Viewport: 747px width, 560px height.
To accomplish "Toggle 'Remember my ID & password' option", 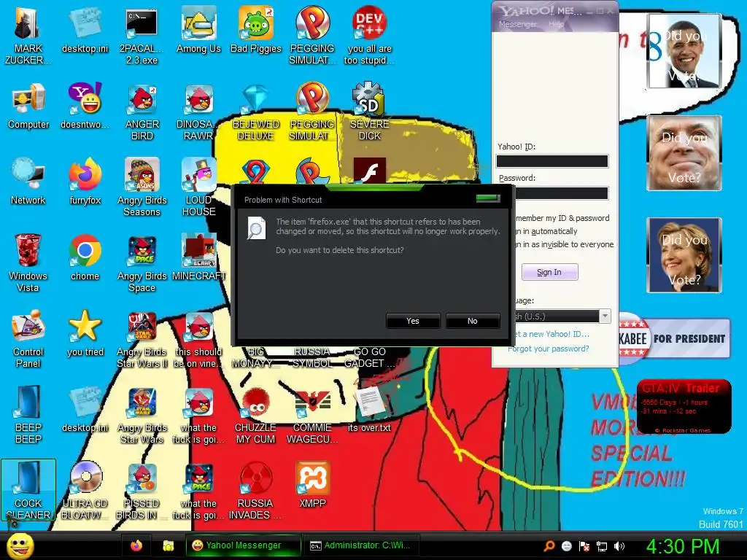I will 562,218.
